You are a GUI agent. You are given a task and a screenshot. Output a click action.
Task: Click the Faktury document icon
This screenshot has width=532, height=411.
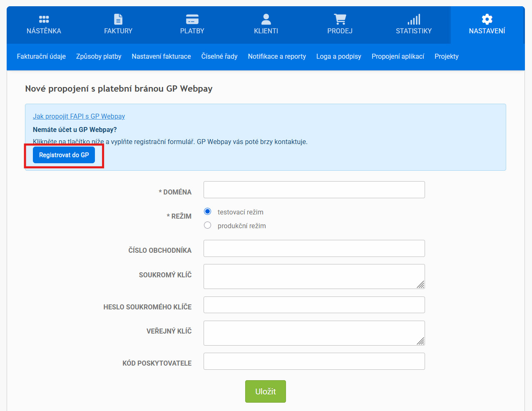(x=118, y=19)
